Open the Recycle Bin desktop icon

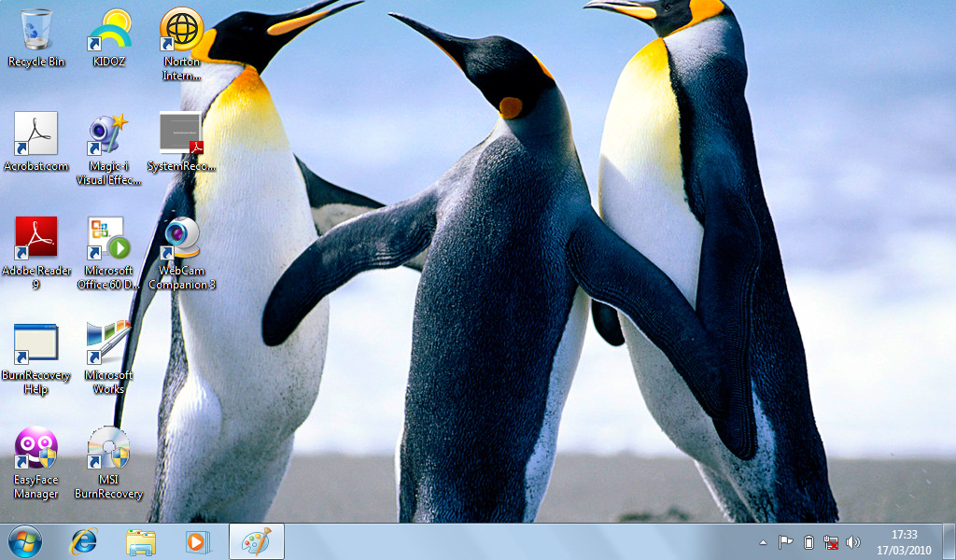point(35,29)
